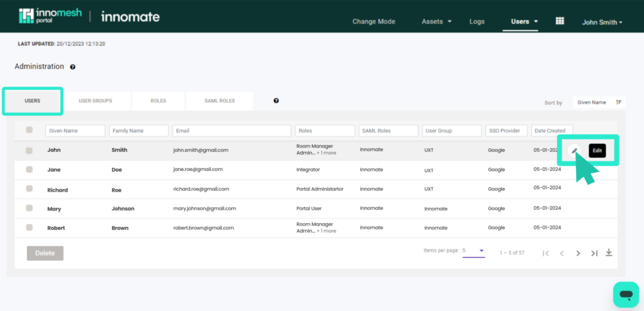Select the checkbox for John Smith
The image size is (644, 311).
point(29,150)
